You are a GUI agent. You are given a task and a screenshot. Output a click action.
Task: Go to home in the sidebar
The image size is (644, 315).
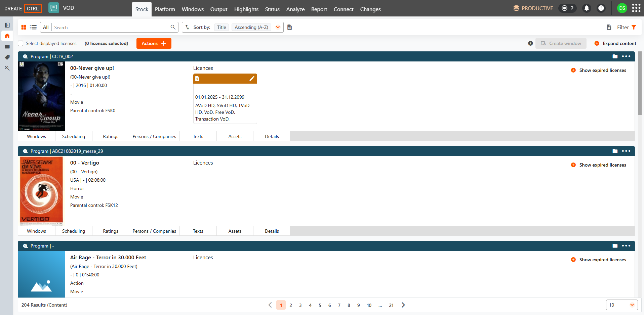7,36
